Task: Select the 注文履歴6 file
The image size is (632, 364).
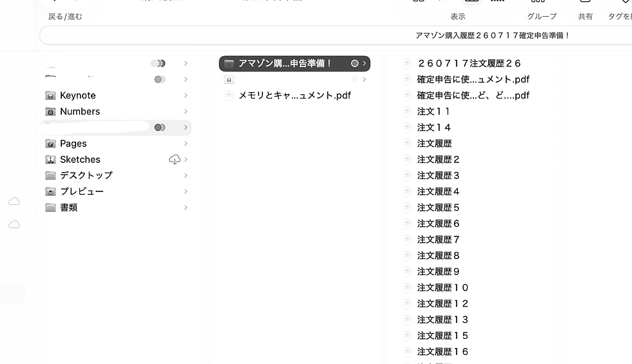Action: (438, 224)
